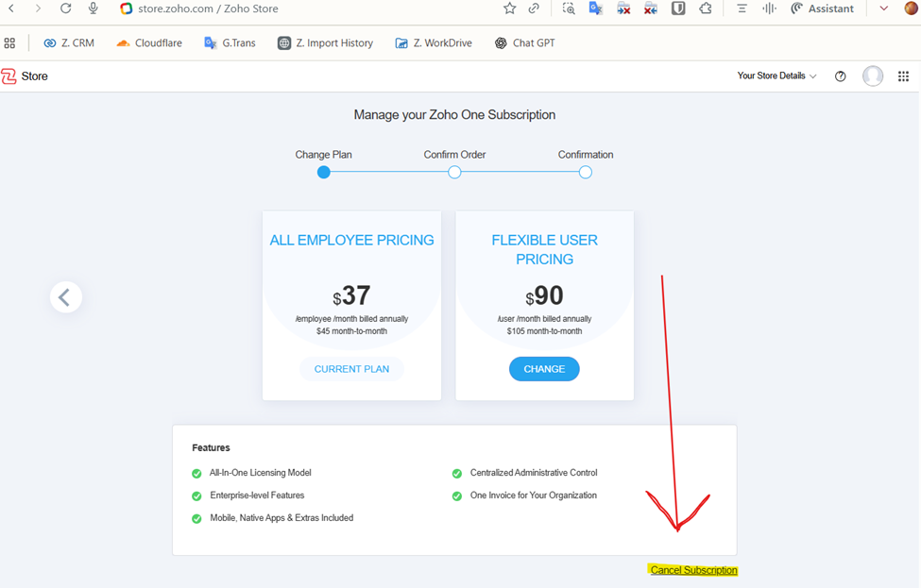Click the user profile avatar
921x588 pixels.
point(873,76)
